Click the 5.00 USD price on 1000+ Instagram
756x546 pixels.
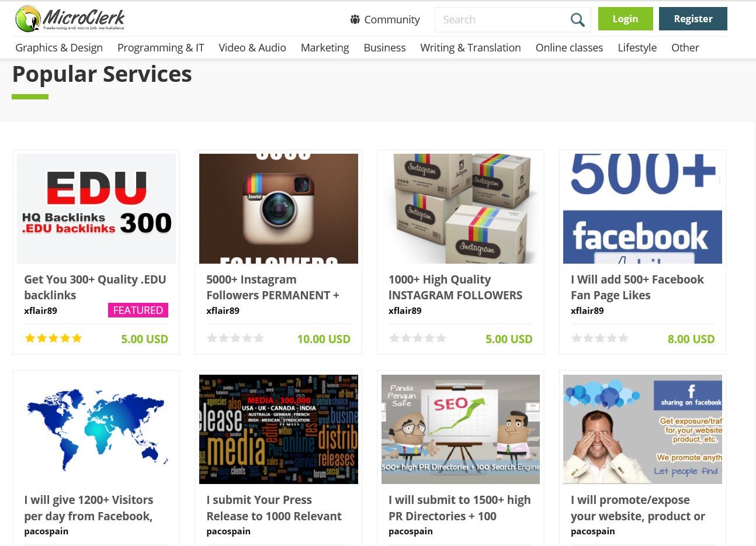(x=509, y=339)
